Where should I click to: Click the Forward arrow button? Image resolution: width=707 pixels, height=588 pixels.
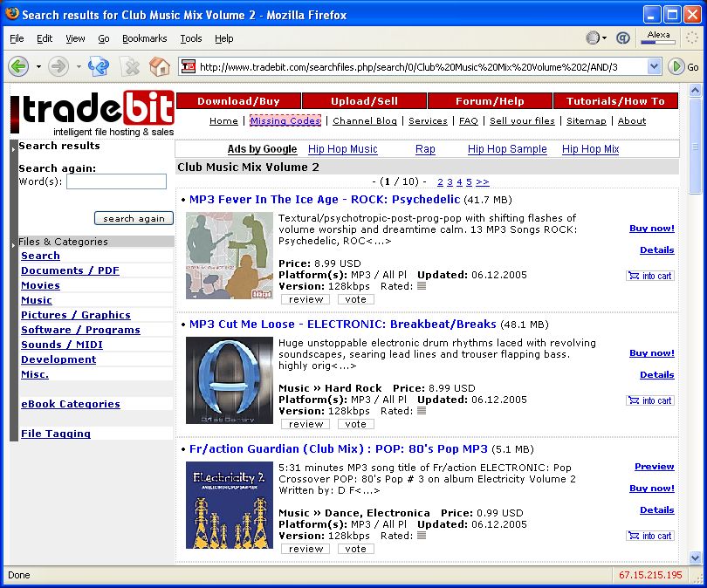click(58, 67)
